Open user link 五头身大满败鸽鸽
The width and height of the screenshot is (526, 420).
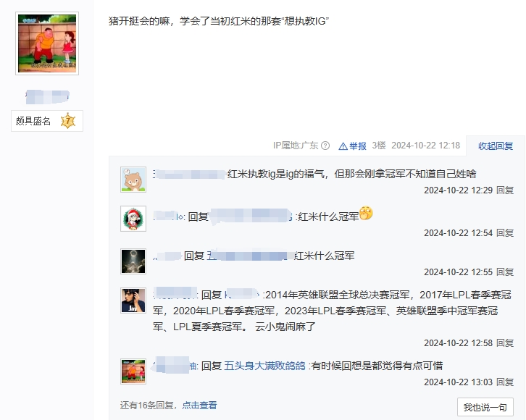pyautogui.click(x=264, y=366)
